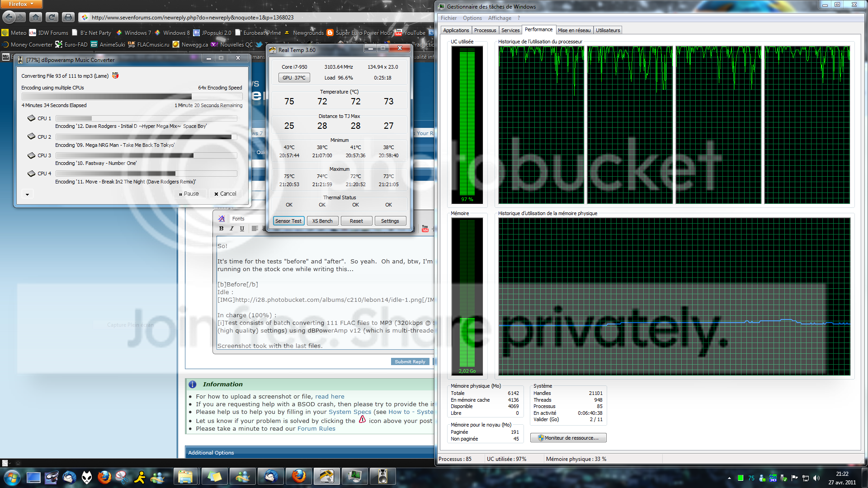The height and width of the screenshot is (488, 868).
Task: Launch foobar2000 from quick launch
Action: coord(87,477)
